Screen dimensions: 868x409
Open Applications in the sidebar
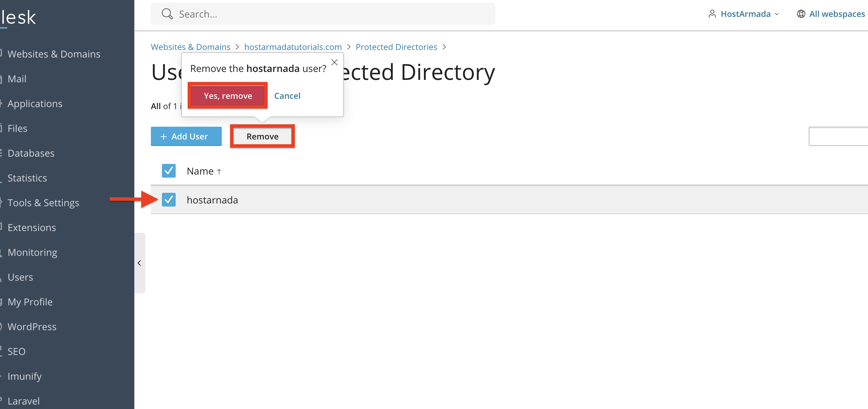(35, 104)
